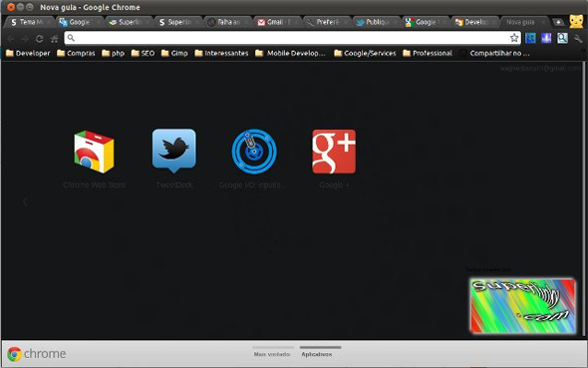
Task: Click the signed-in Gmail address link
Action: 540,68
